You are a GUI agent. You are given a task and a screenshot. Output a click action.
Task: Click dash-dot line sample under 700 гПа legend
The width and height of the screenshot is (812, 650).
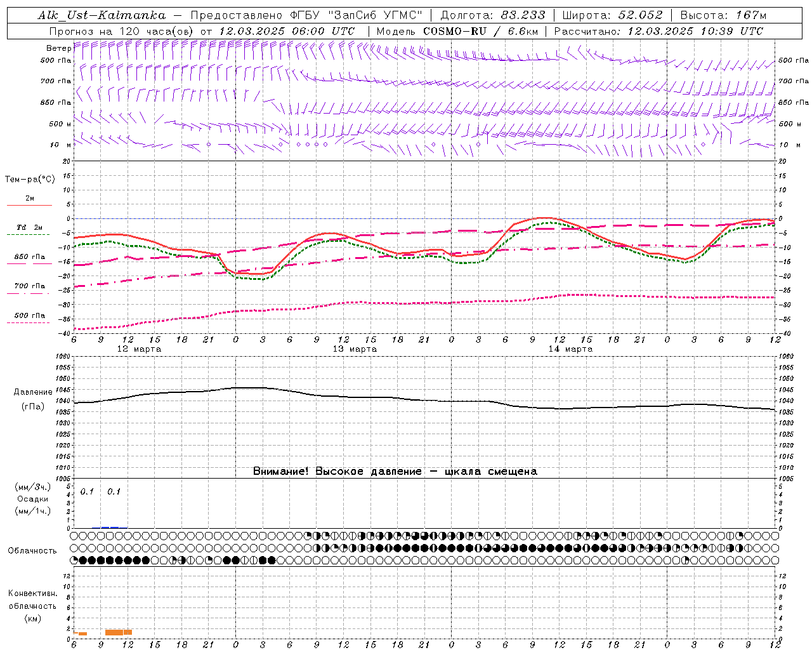(28, 293)
